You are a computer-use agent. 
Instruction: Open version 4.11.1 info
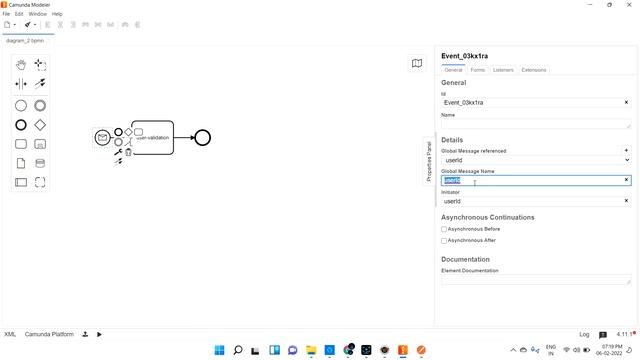pyautogui.click(x=625, y=334)
